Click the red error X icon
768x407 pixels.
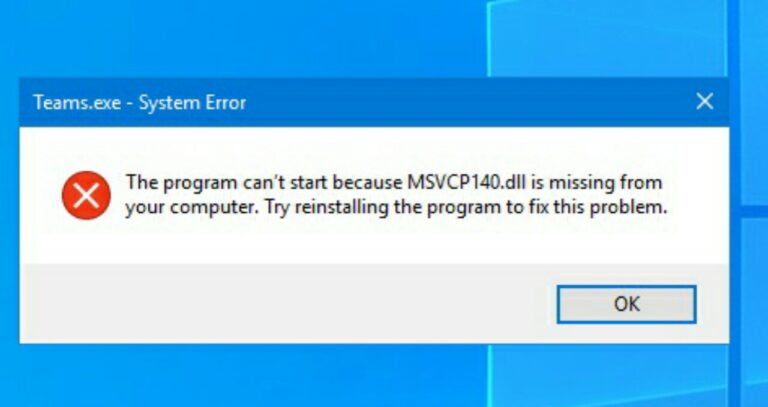(86, 195)
